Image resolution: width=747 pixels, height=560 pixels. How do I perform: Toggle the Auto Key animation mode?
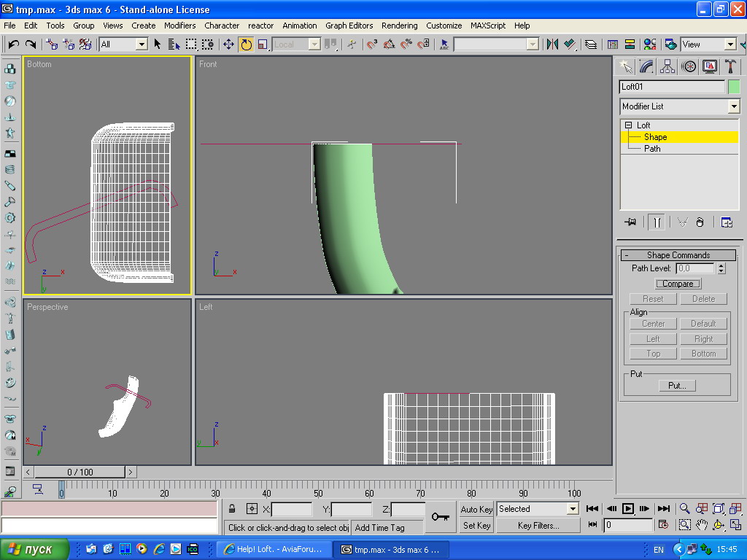[476, 509]
